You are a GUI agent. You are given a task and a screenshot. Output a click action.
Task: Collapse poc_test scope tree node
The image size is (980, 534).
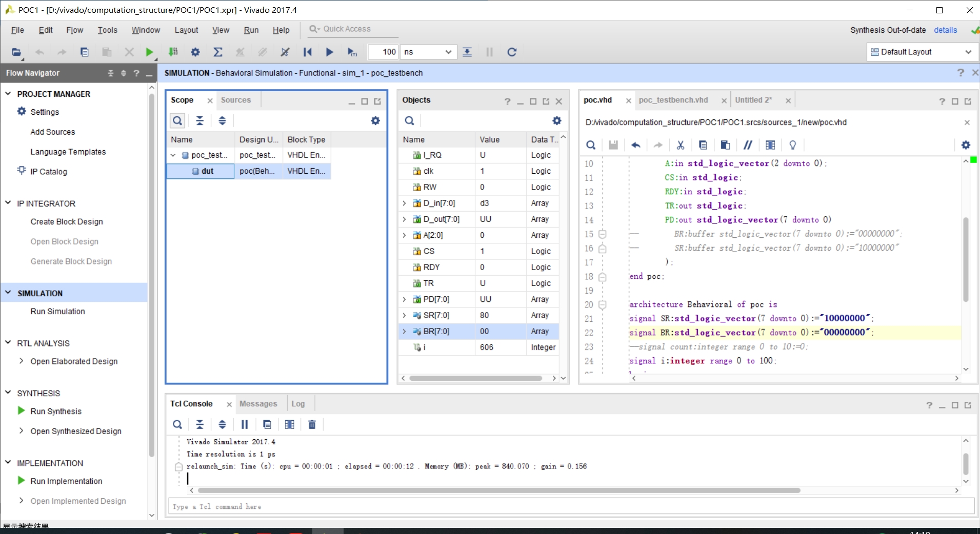tap(173, 155)
